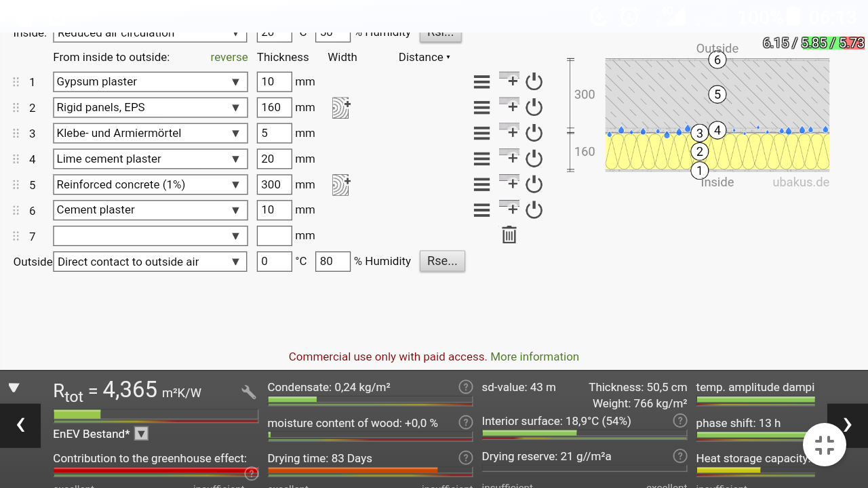
Task: Toggle power for the Rigid panels, EPS layer
Action: (x=534, y=107)
